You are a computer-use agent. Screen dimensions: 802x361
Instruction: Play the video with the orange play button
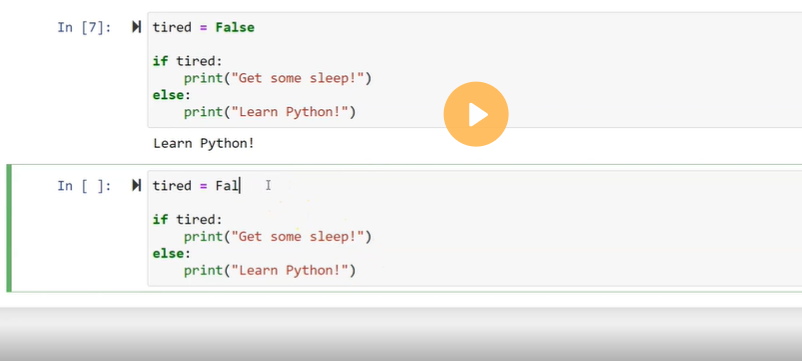[x=476, y=114]
